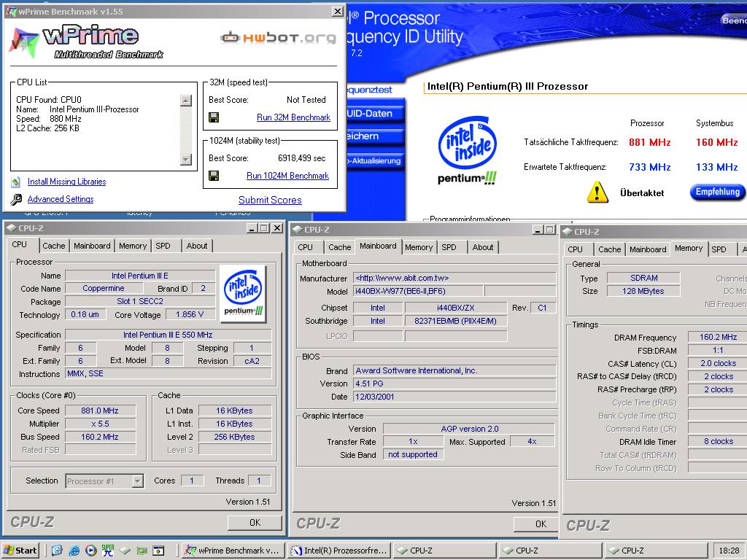Open the Show Desktop quick launch icon
This screenshot has width=747, height=560.
point(57,551)
